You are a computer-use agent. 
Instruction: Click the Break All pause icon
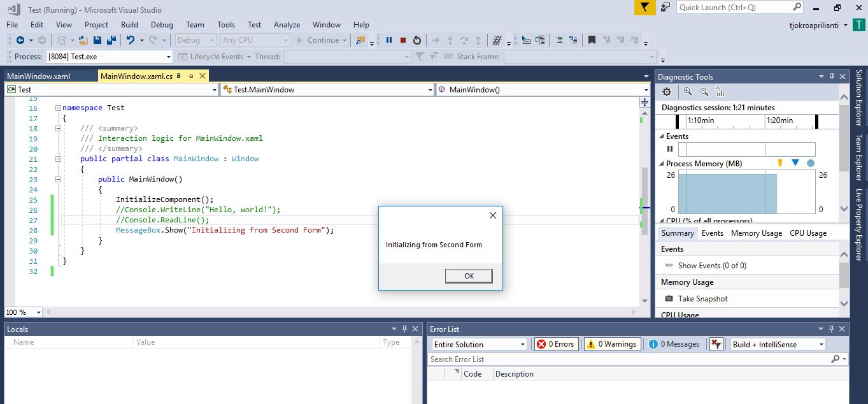390,40
